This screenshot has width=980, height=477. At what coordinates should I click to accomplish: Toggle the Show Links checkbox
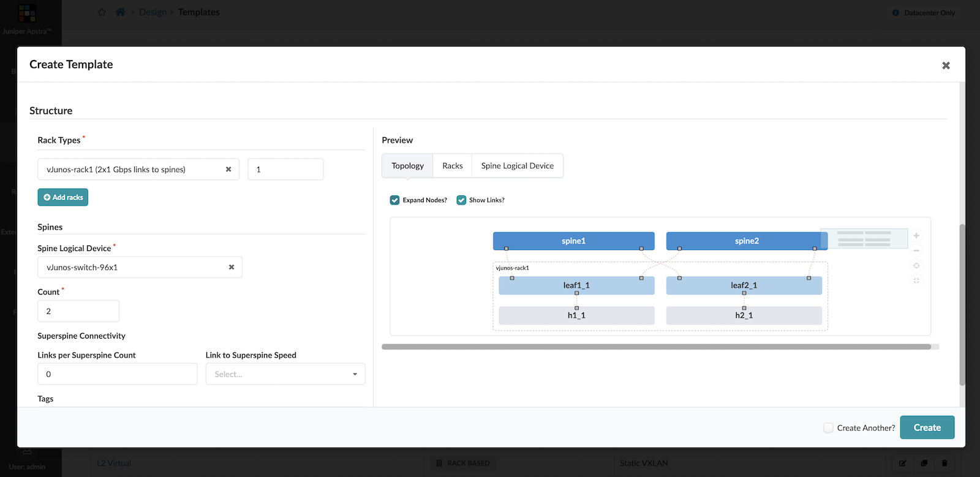coord(461,200)
